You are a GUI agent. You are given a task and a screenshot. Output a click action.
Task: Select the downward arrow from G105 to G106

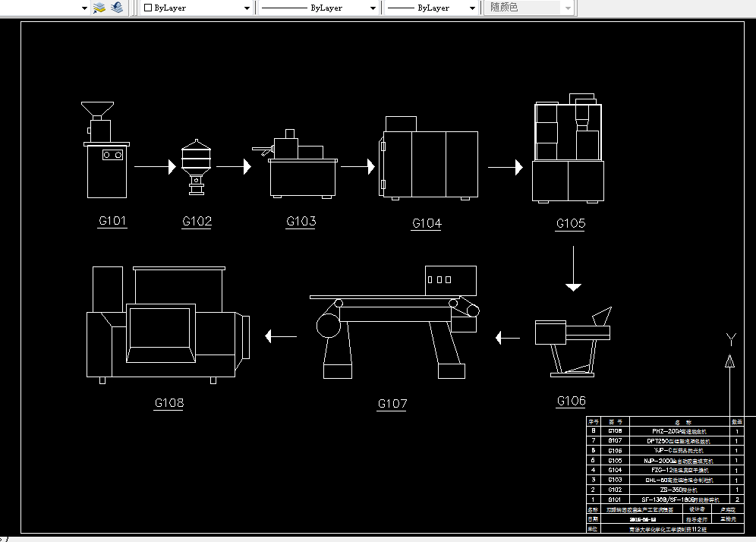tap(573, 269)
